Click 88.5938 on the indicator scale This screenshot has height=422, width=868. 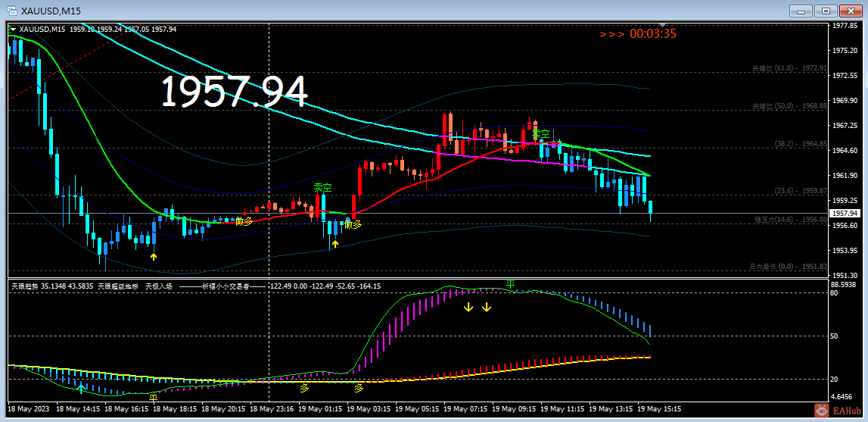845,284
